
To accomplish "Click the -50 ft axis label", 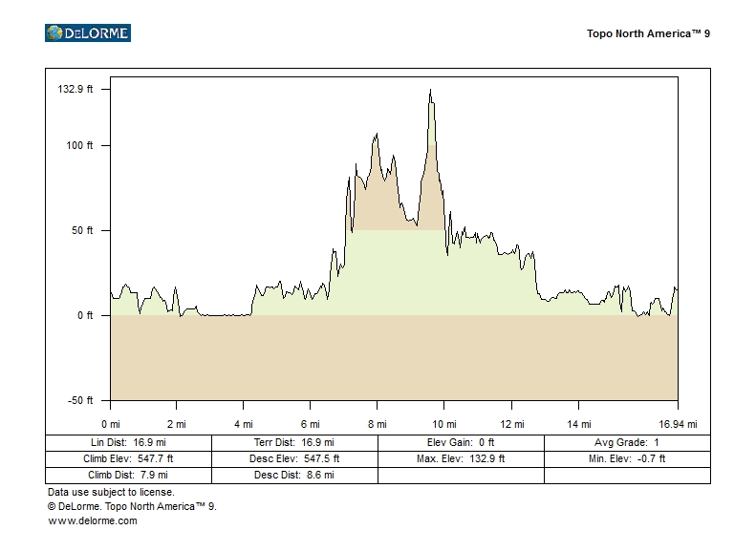I will [79, 400].
